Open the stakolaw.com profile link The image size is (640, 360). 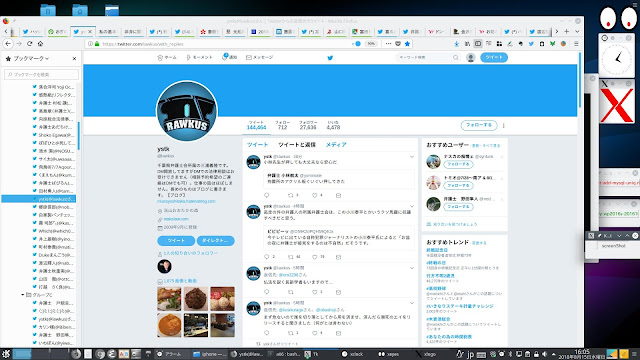coord(176,219)
